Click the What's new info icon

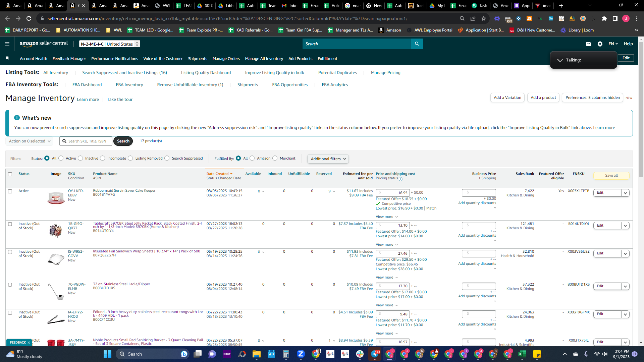(17, 118)
